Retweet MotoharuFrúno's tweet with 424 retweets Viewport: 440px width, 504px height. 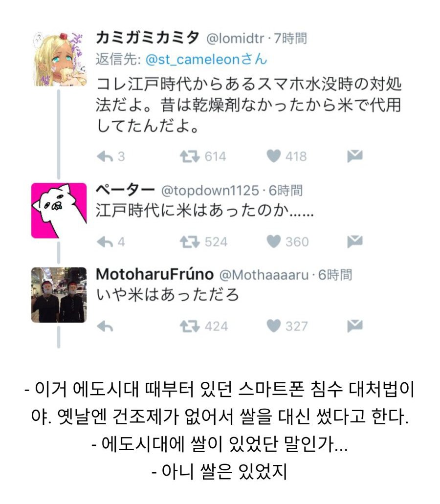[x=190, y=327]
